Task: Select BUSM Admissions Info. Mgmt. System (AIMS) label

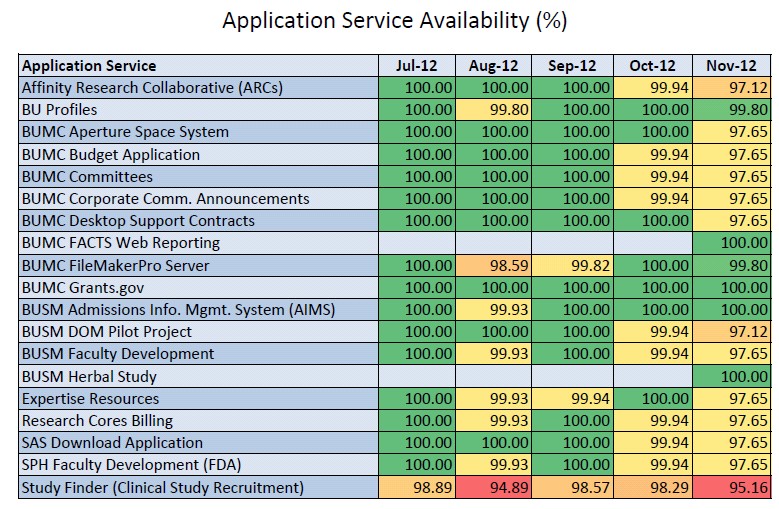Action: (x=199, y=309)
